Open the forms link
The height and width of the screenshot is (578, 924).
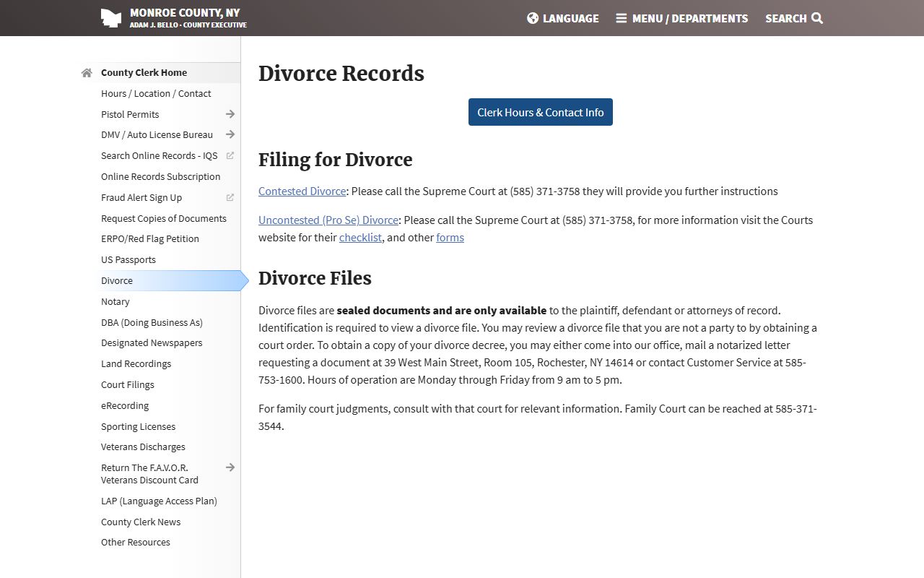click(450, 238)
